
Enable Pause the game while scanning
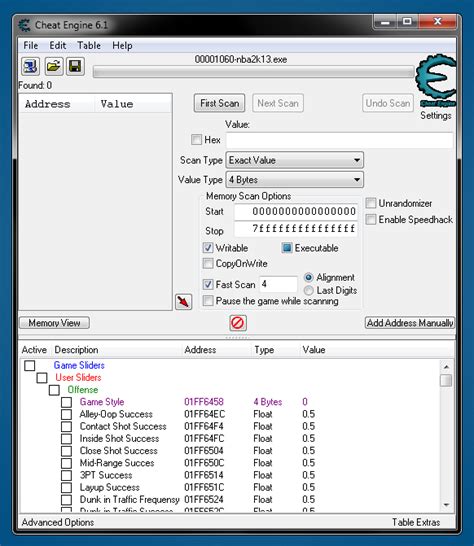(x=208, y=301)
